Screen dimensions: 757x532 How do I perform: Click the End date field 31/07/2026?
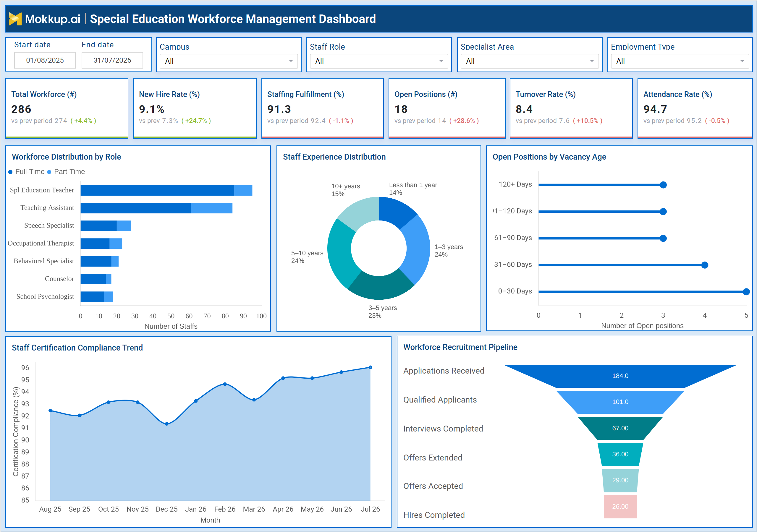click(112, 60)
